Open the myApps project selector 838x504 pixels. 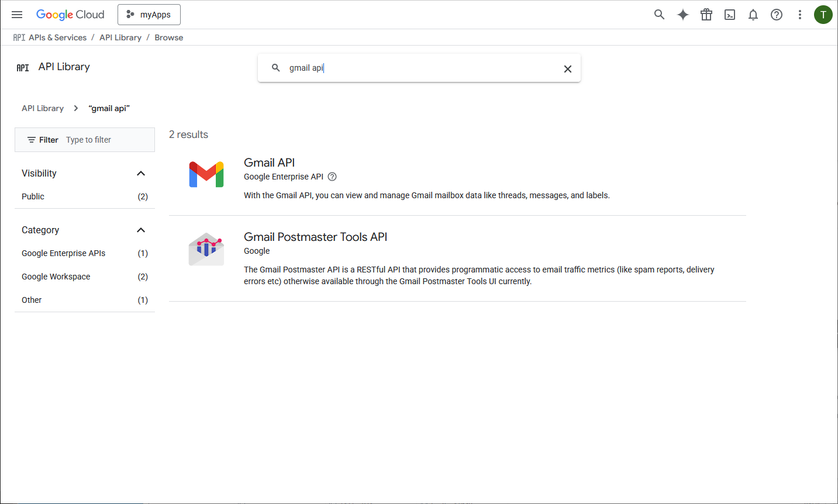click(149, 15)
